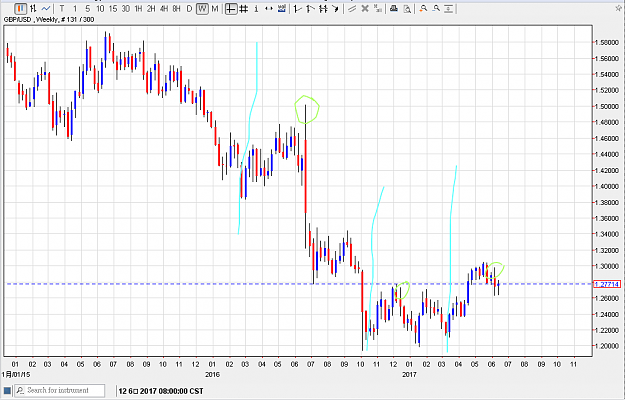
Task: Select the monthly 'M' timeframe
Action: coord(215,8)
